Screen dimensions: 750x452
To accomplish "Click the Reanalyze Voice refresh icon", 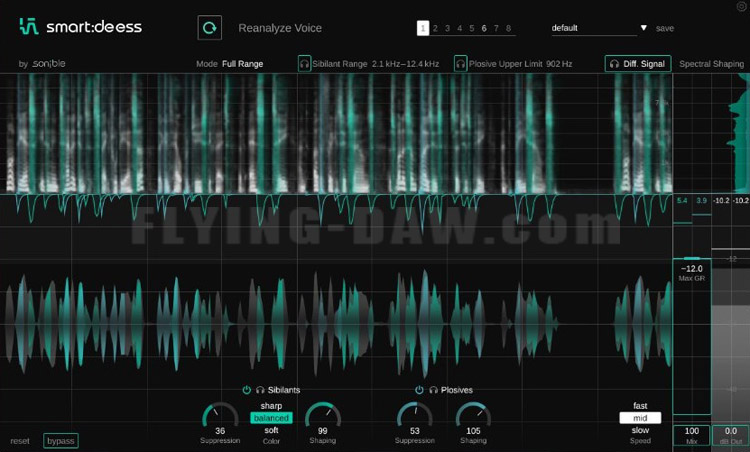I will coord(210,28).
